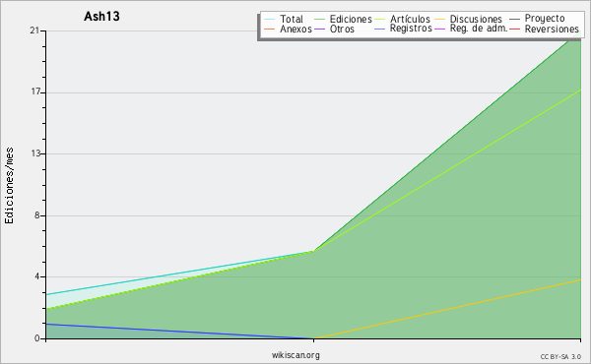Click the y-axis value 4
The image size is (591, 364).
pos(37,276)
